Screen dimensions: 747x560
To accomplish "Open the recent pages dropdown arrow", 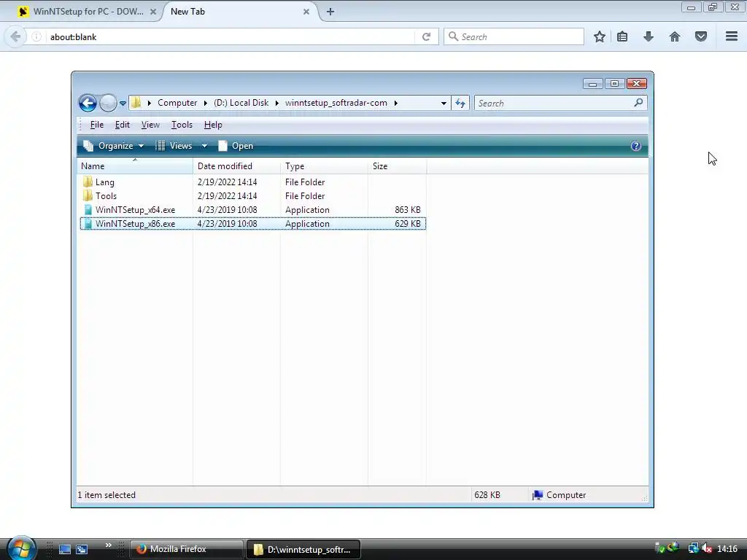I will [x=123, y=104].
